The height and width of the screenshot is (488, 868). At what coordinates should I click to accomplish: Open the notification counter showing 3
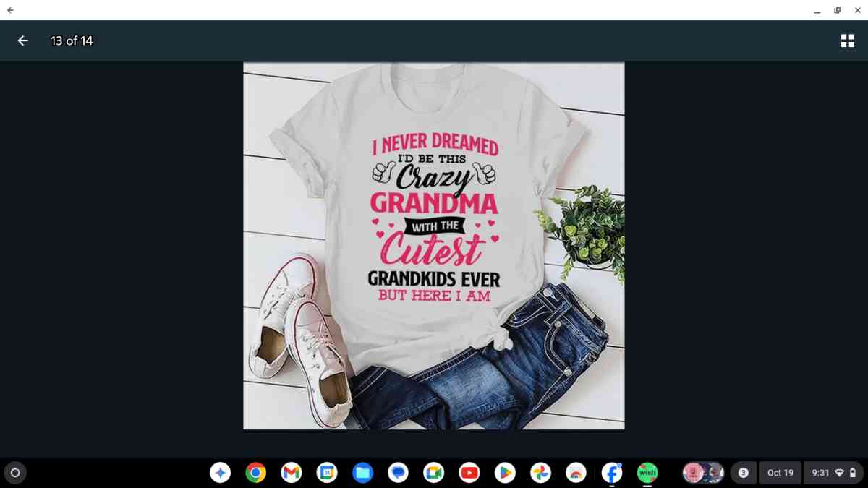pyautogui.click(x=742, y=473)
